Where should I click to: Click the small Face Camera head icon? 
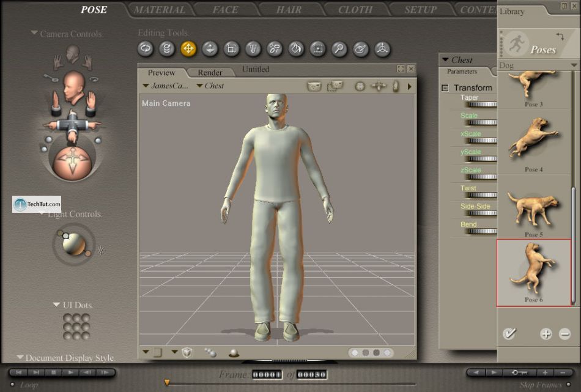pos(73,54)
